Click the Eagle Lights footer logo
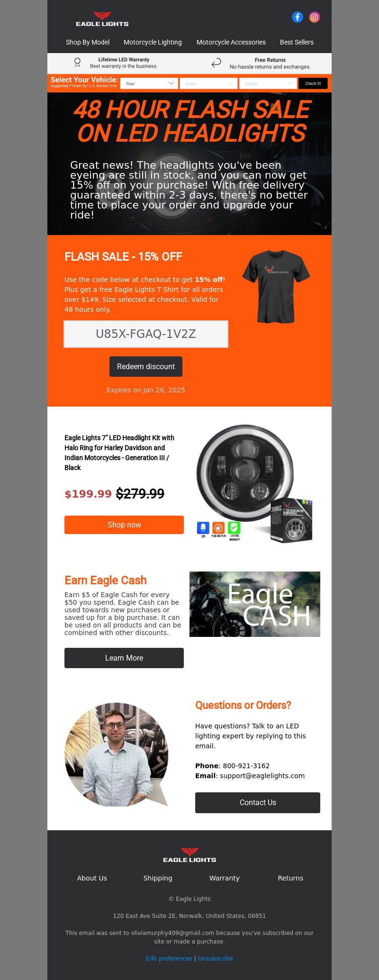 coord(189,855)
